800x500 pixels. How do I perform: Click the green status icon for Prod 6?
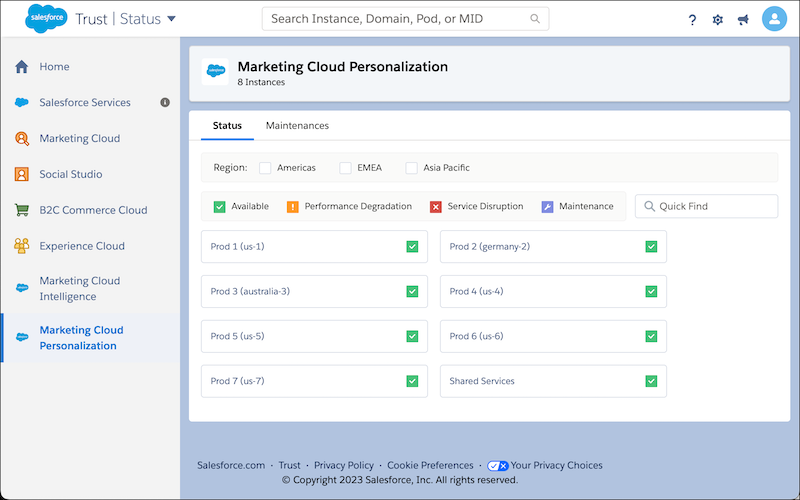tap(651, 336)
